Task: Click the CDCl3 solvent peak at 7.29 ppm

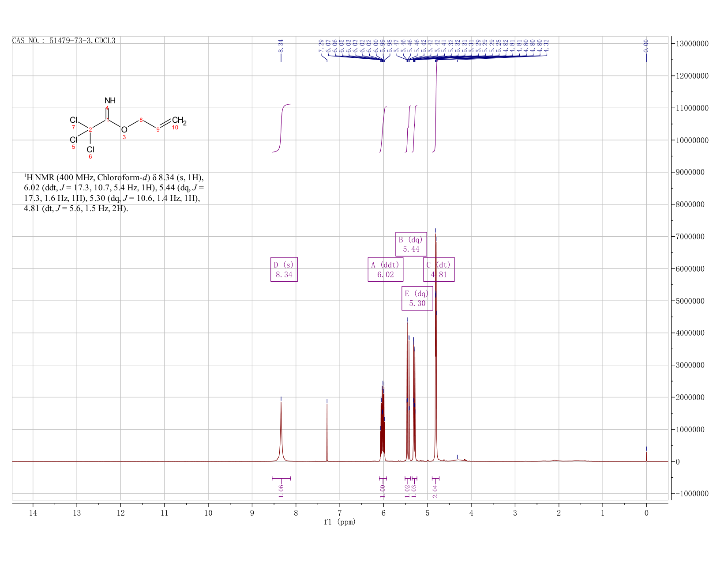Action: click(327, 433)
